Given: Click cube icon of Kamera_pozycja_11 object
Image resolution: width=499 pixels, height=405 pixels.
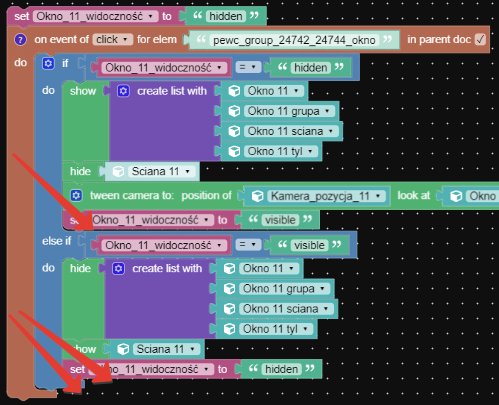Looking at the screenshot, I should click(257, 196).
